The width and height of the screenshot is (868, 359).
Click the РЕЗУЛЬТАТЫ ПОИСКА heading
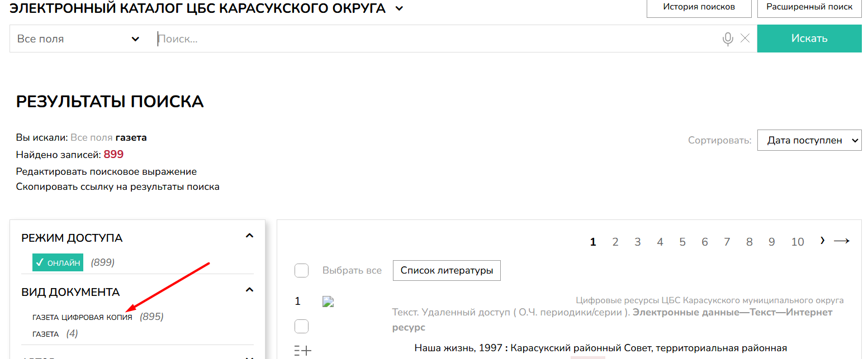pos(110,102)
